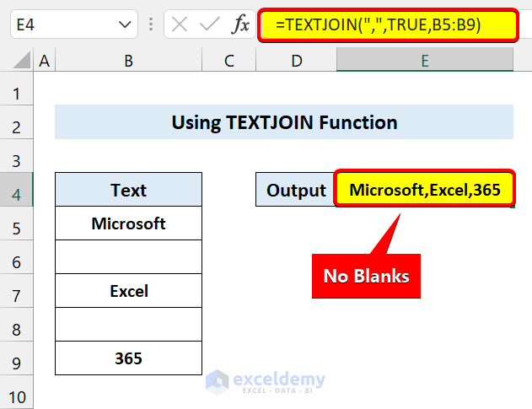Click the three-dot formula bar handle
532x409 pixels.
click(151, 24)
